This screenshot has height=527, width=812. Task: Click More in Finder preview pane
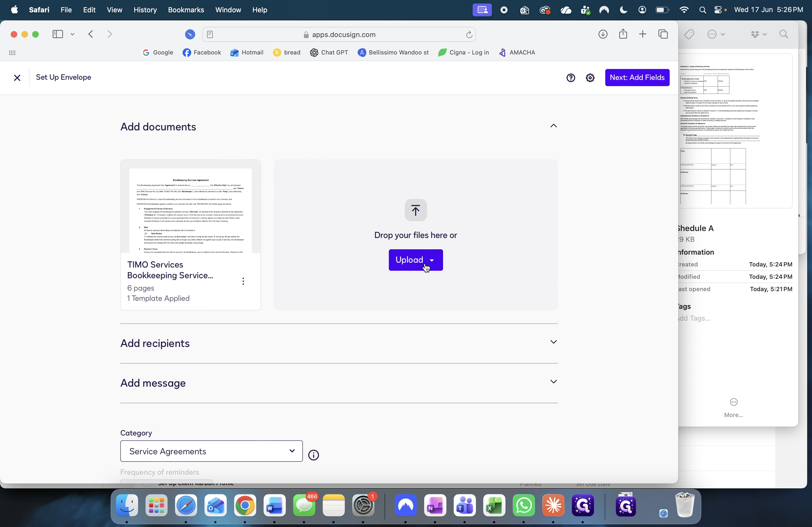coord(734,407)
